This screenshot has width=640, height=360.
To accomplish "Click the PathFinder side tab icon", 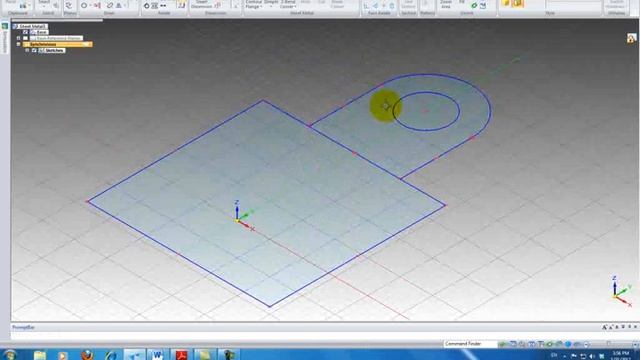I will pyautogui.click(x=5, y=26).
